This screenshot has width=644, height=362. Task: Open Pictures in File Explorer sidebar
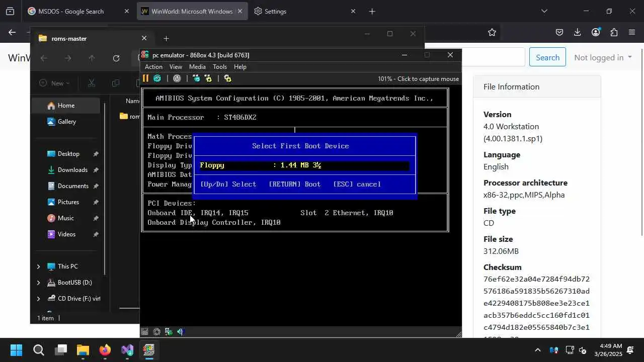point(65,202)
